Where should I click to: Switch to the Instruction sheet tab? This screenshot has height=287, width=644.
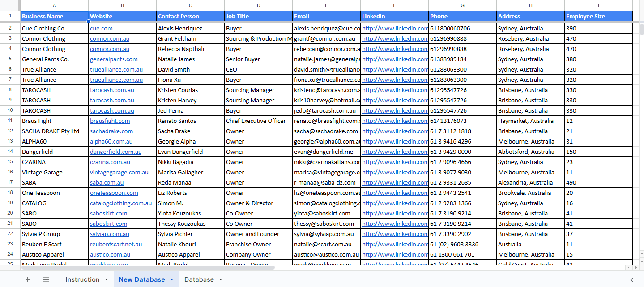pyautogui.click(x=82, y=279)
